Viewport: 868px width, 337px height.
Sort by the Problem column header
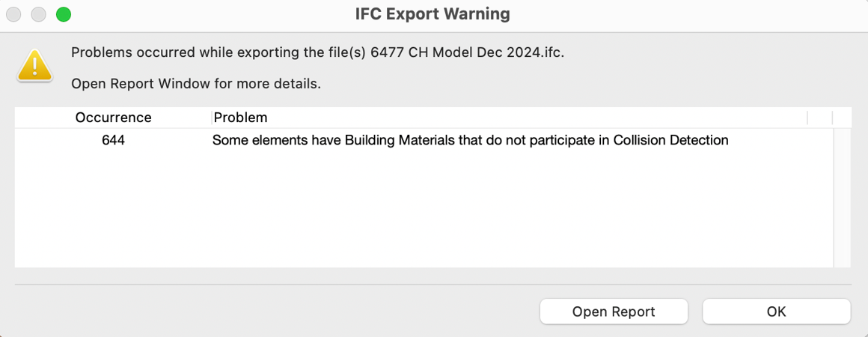tap(510, 118)
